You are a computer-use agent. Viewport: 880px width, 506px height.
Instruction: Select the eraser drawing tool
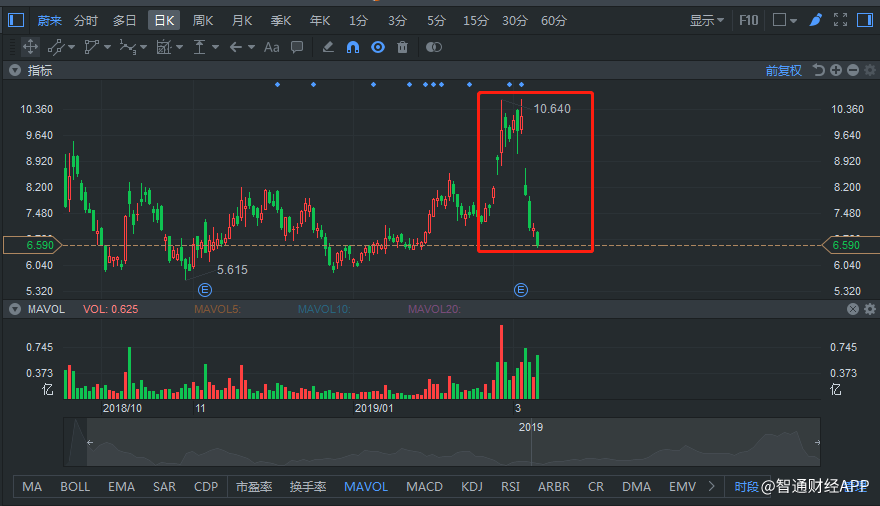point(329,47)
